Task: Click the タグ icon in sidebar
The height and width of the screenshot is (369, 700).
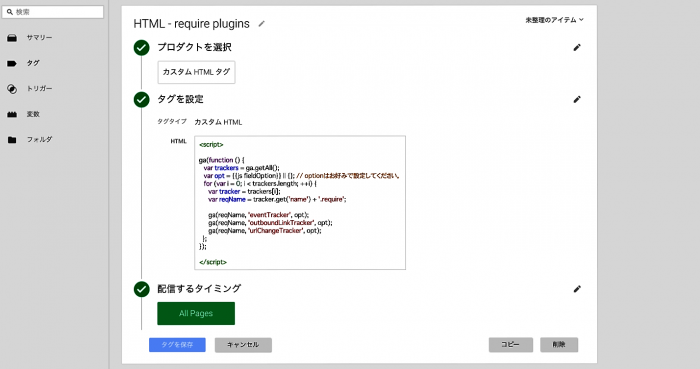Action: pos(12,63)
